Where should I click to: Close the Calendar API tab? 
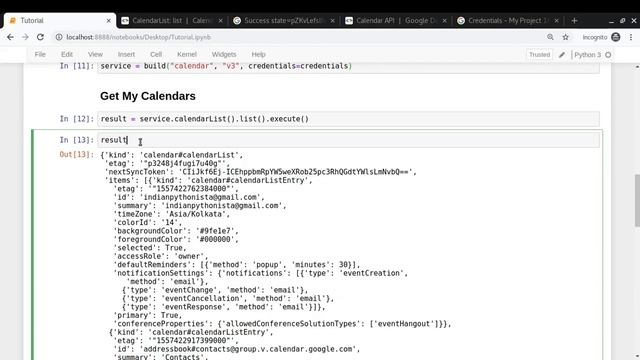click(x=444, y=20)
